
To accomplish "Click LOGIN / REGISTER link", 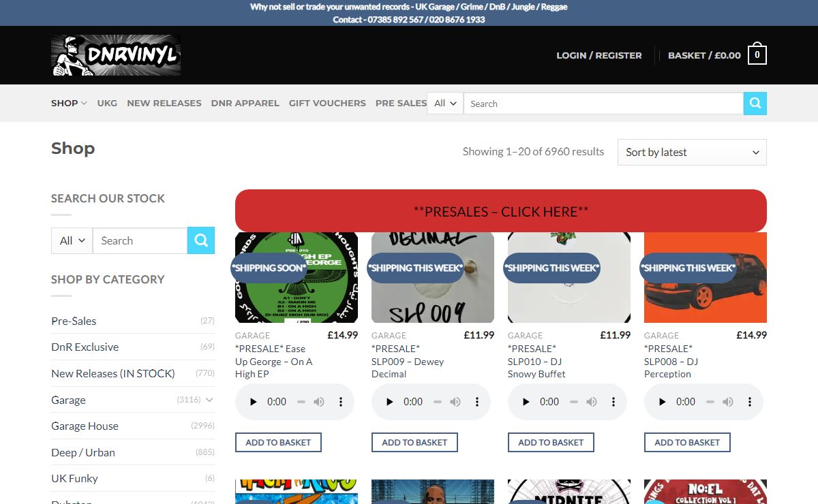I will [599, 55].
